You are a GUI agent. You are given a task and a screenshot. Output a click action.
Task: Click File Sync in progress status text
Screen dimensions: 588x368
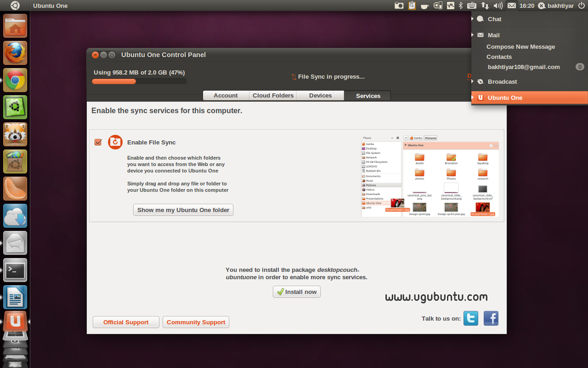tap(331, 77)
